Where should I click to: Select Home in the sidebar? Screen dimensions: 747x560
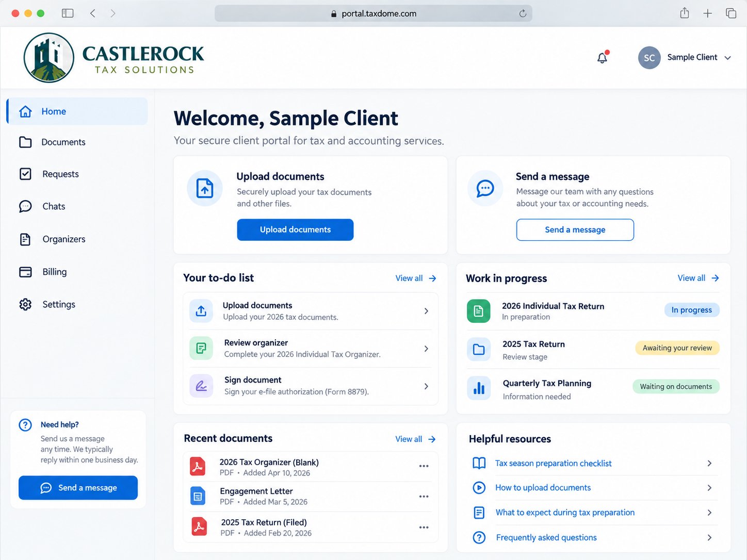click(77, 111)
